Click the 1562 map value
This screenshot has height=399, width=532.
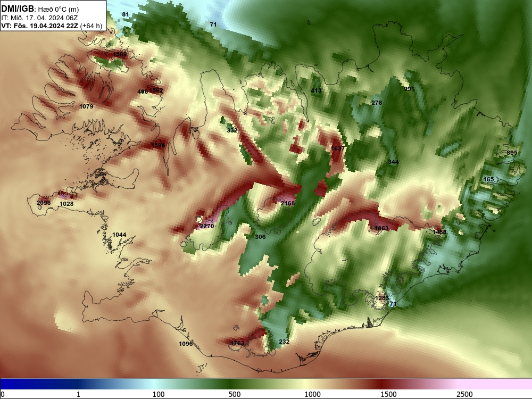pyautogui.click(x=156, y=90)
